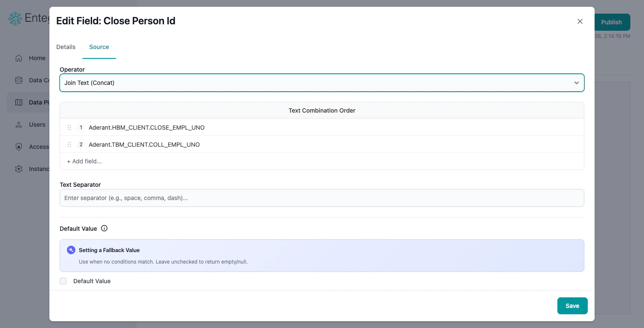Click the Entegrata logo icon
Screen dimensions: 644x328
point(15,18)
